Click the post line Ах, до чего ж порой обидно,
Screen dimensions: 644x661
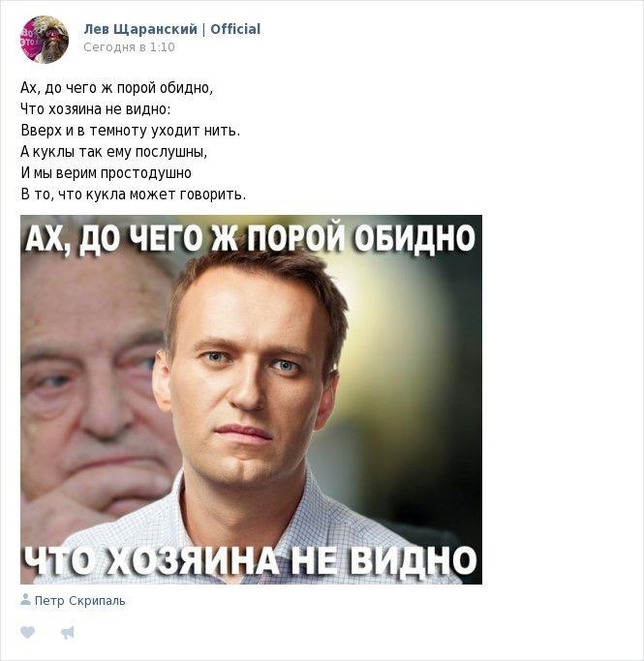[117, 88]
